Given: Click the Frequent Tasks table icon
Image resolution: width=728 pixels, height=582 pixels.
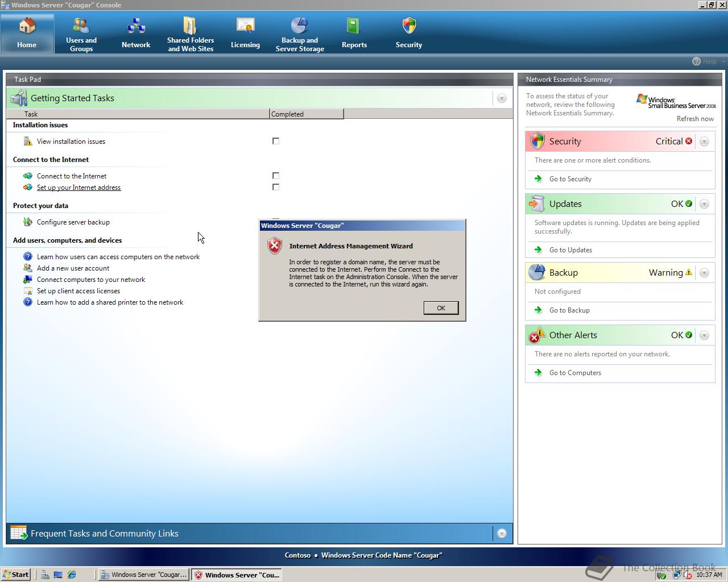Looking at the screenshot, I should pyautogui.click(x=19, y=533).
